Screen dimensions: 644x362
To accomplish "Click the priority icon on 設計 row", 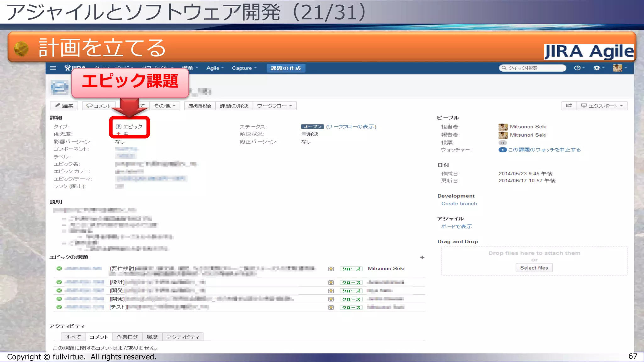I will 331,282.
